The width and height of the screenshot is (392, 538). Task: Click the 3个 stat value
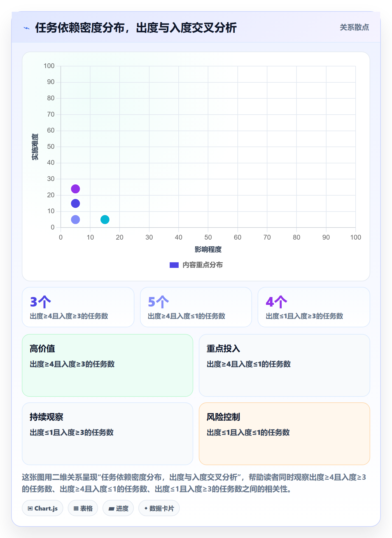41,302
